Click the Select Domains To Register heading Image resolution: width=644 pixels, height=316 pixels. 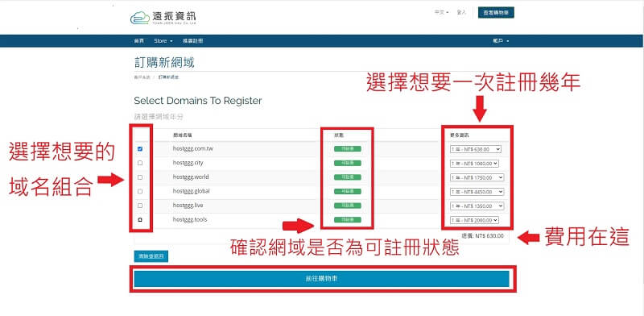click(198, 101)
